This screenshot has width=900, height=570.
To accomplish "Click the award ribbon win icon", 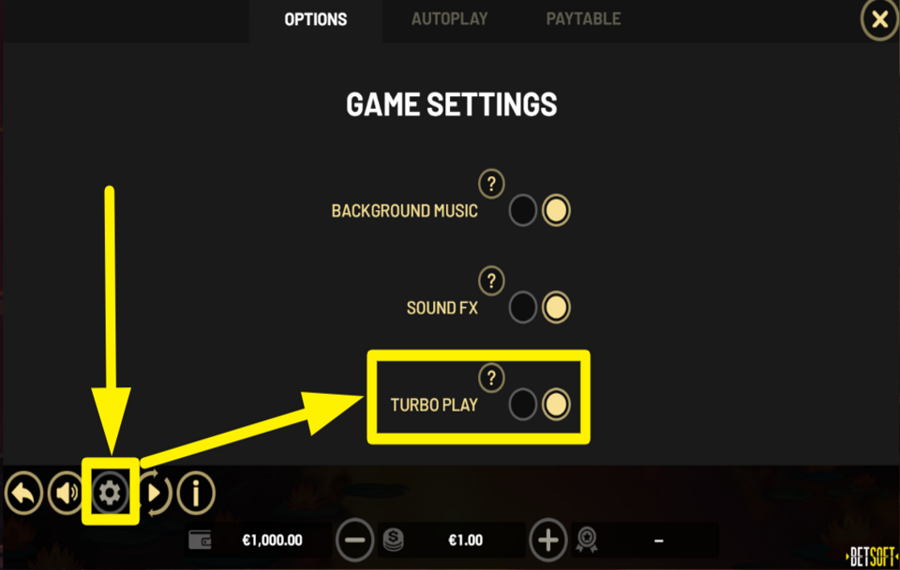I will [587, 540].
